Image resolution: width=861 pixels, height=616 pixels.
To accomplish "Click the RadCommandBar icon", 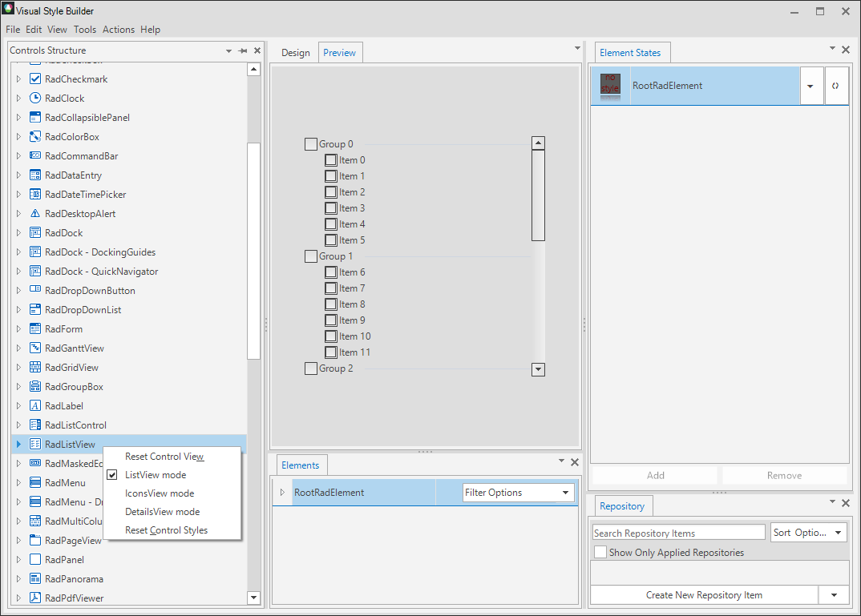I will [x=35, y=155].
